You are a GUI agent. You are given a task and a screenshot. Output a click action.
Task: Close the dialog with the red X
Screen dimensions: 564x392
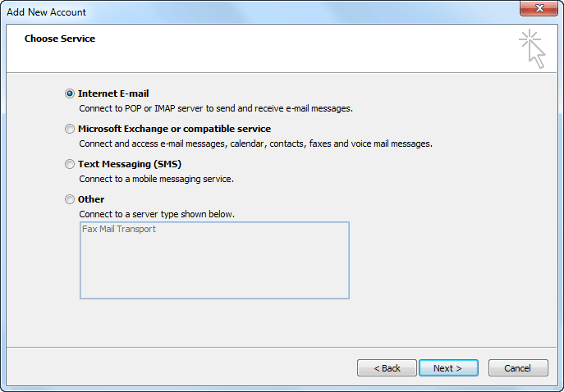[539, 11]
